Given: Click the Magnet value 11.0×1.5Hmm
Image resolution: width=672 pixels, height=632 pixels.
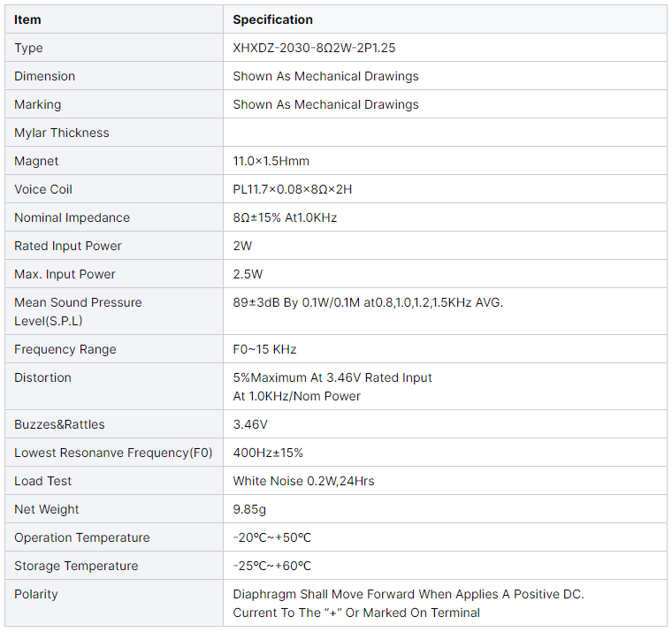Looking at the screenshot, I should [271, 161].
